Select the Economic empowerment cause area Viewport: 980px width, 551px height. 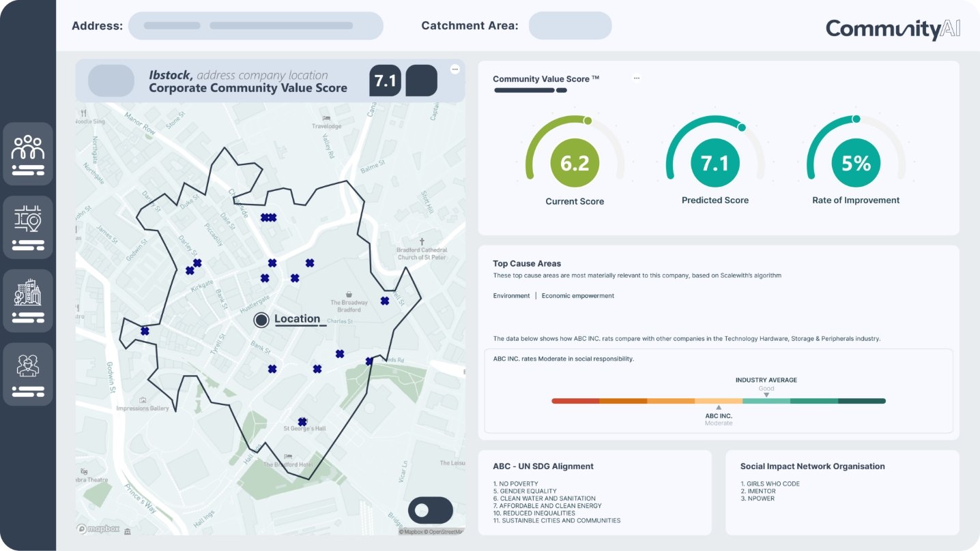(577, 295)
